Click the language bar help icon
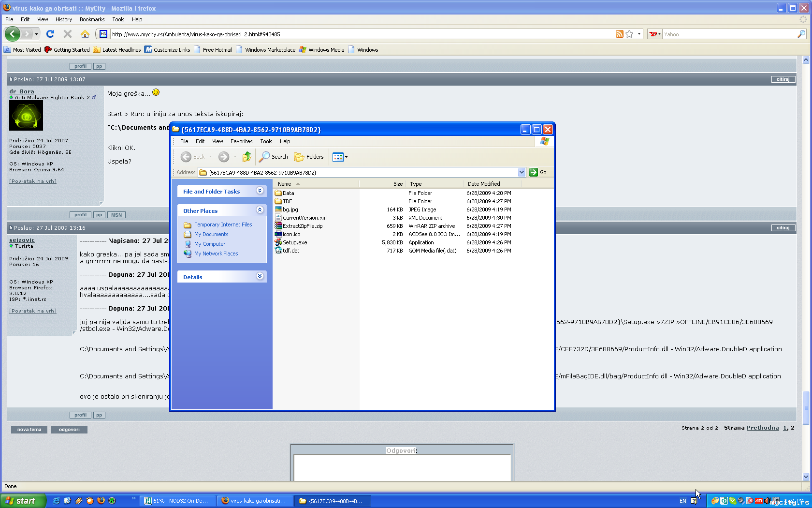This screenshot has height=508, width=812. point(694,501)
